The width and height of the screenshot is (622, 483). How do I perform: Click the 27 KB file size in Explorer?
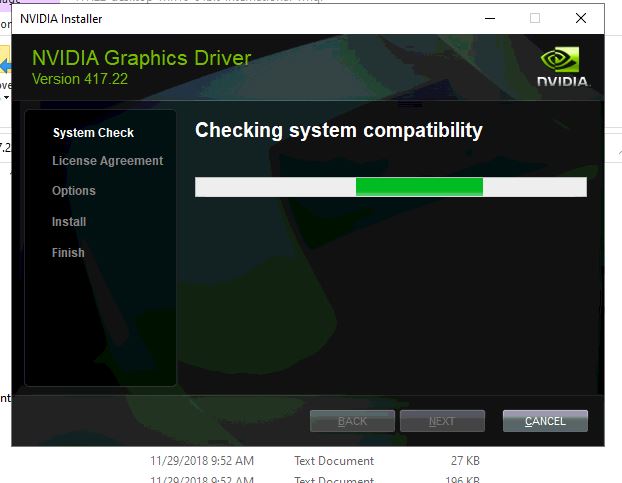[465, 460]
